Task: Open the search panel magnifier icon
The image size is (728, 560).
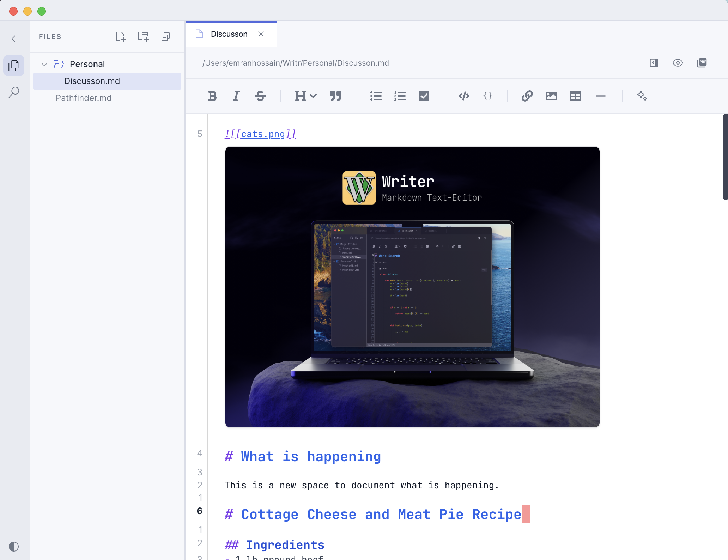Action: [x=14, y=92]
